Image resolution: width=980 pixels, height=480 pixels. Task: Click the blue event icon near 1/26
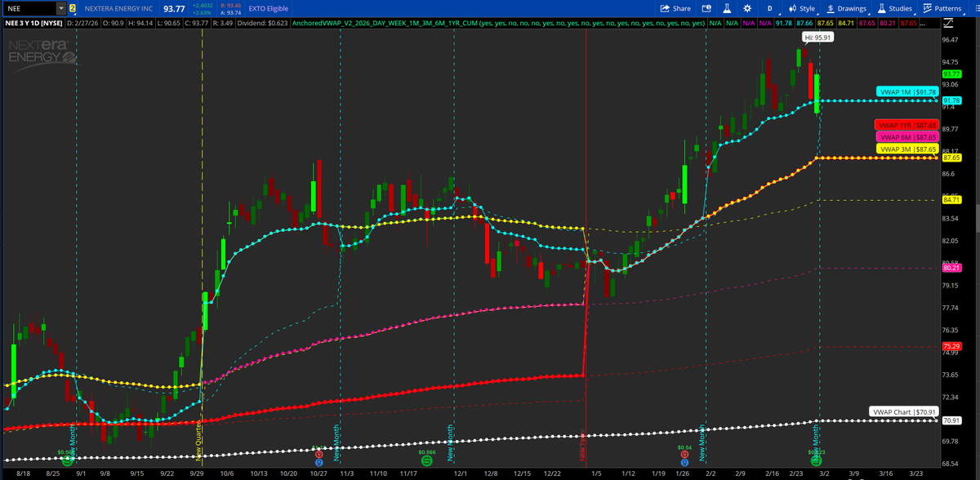point(684,462)
